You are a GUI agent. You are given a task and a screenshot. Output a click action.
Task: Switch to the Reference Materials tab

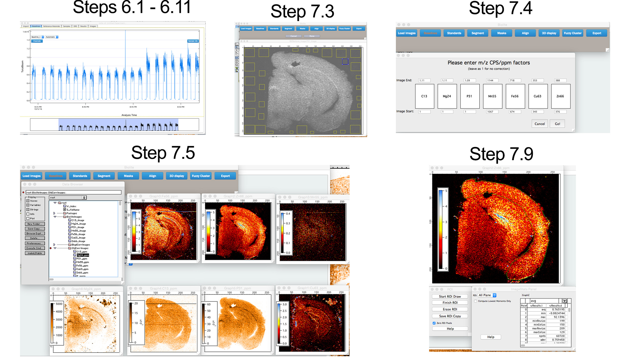pyautogui.click(x=51, y=26)
